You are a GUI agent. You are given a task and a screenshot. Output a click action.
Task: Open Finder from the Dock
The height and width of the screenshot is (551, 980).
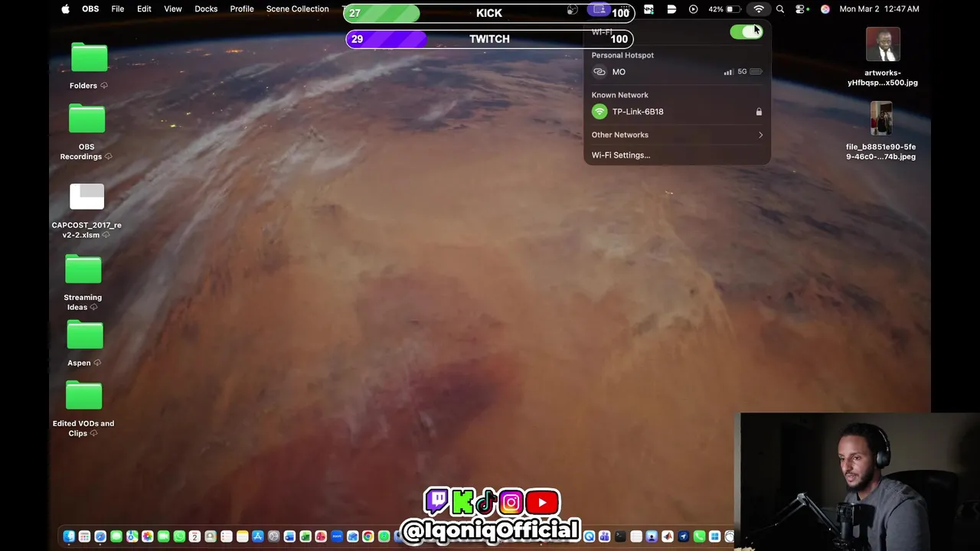[x=69, y=536]
